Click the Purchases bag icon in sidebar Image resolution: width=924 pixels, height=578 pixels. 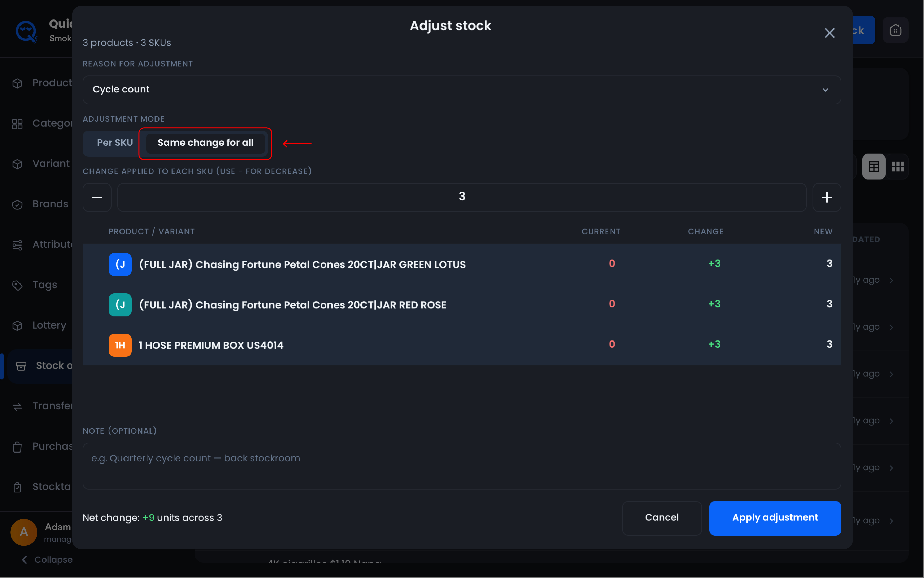click(x=17, y=447)
